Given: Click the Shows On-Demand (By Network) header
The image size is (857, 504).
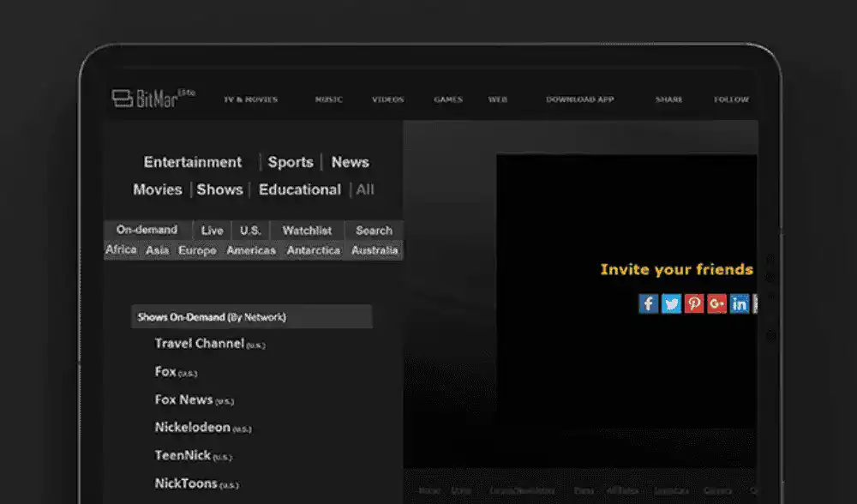Looking at the screenshot, I should point(212,317).
